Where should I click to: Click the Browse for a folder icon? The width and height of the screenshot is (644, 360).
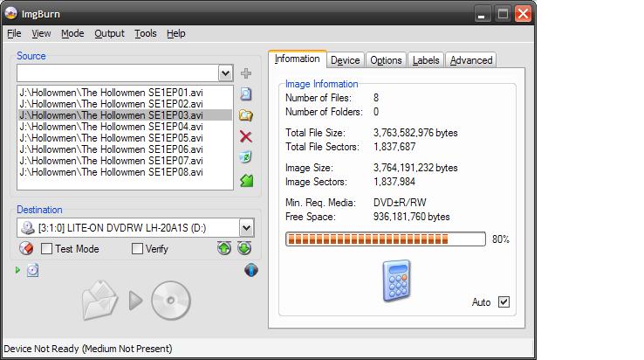(245, 115)
